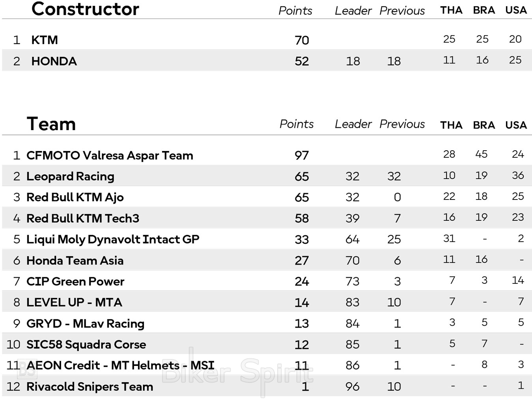Image resolution: width=532 pixels, height=399 pixels.
Task: Click Rivacold Snipers Team entry
Action: [x=90, y=386]
